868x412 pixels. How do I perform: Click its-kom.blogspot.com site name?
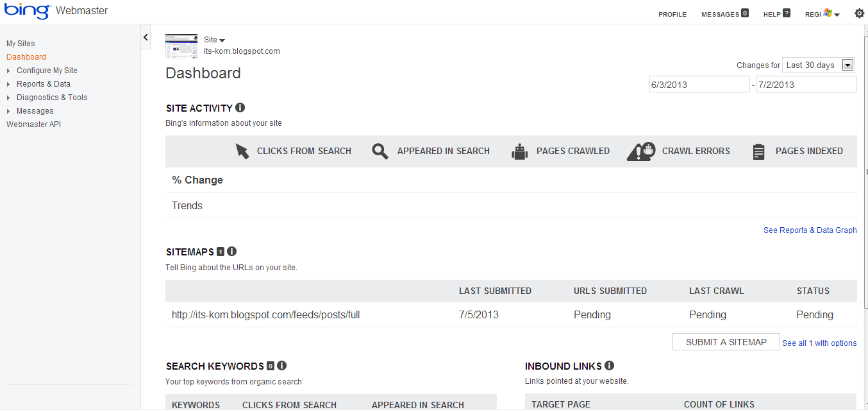[x=242, y=51]
